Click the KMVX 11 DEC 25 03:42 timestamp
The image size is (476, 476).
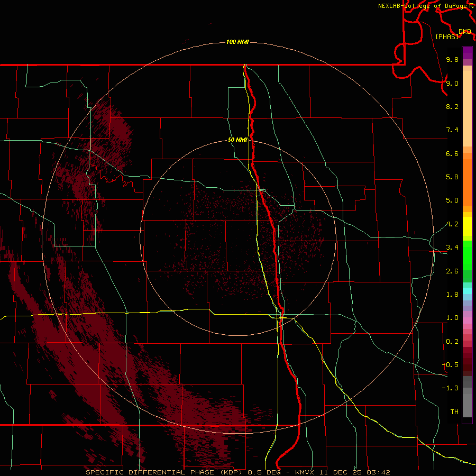point(342,472)
